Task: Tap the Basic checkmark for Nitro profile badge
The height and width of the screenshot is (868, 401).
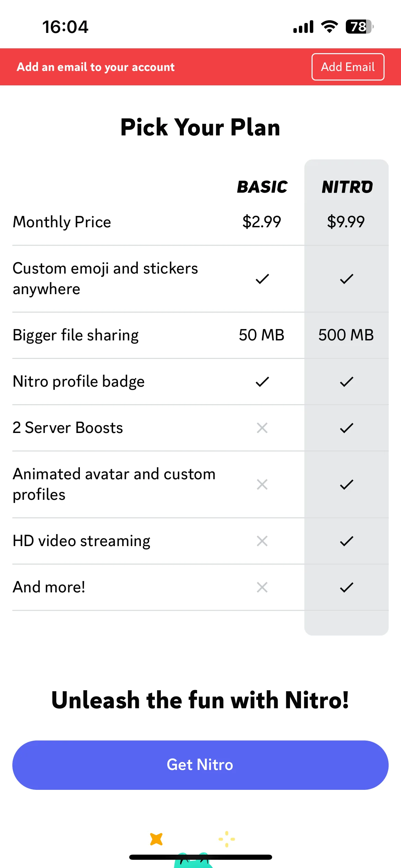Action: (262, 382)
